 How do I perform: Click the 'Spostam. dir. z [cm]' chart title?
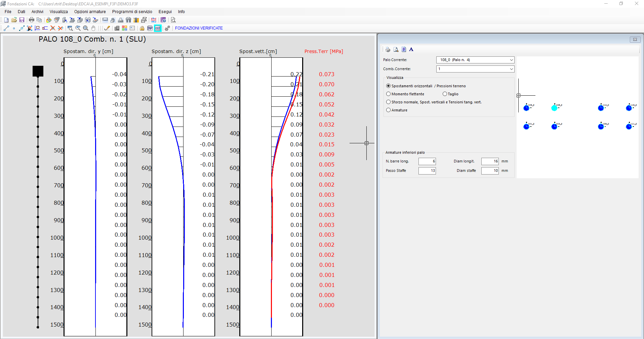(x=176, y=51)
